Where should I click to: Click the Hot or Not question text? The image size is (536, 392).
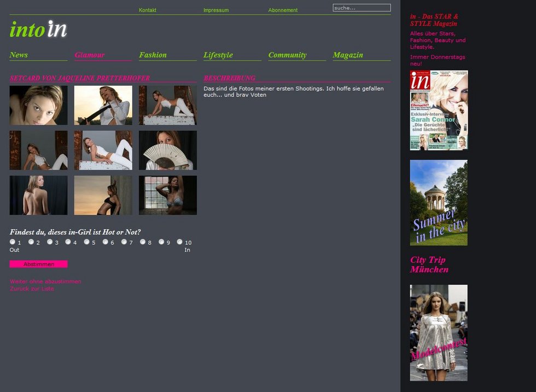click(x=75, y=232)
